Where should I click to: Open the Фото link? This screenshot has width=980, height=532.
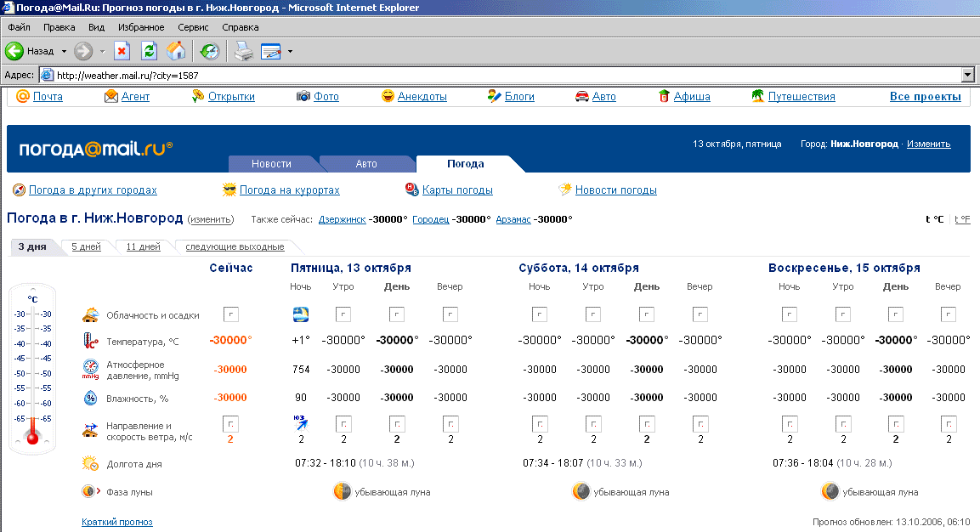[326, 96]
